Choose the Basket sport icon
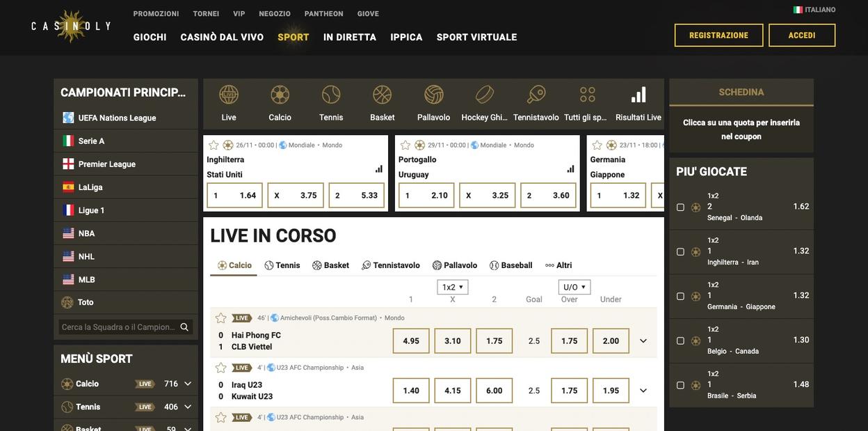 [383, 95]
